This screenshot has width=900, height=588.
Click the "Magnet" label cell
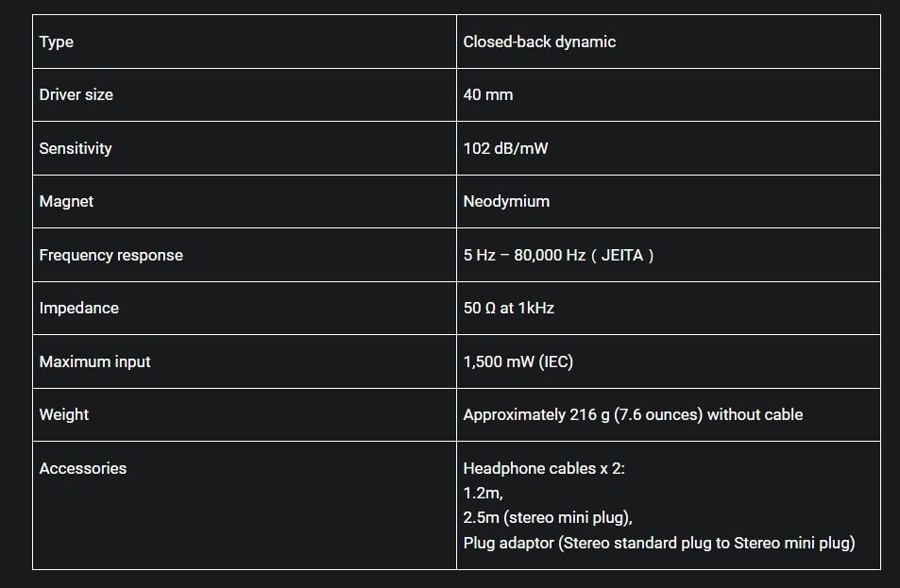click(66, 201)
